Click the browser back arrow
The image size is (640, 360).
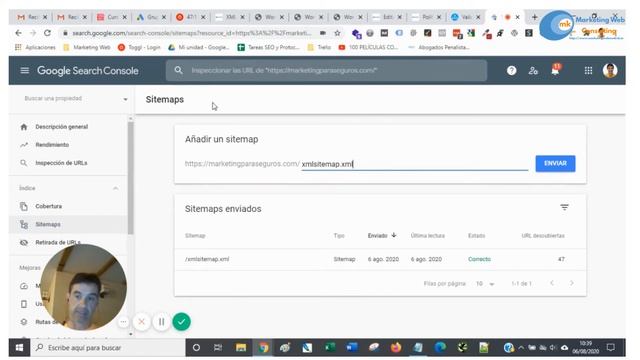[18, 33]
